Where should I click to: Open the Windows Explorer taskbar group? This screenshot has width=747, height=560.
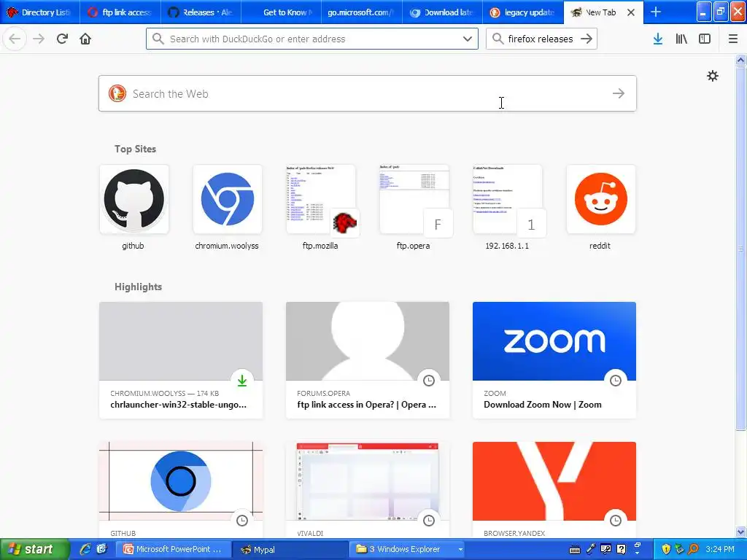coord(408,549)
